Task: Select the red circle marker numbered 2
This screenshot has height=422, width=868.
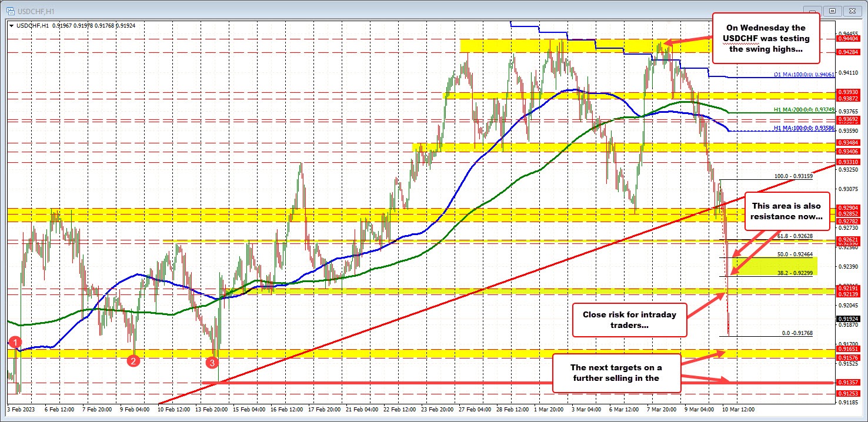Action: click(133, 360)
